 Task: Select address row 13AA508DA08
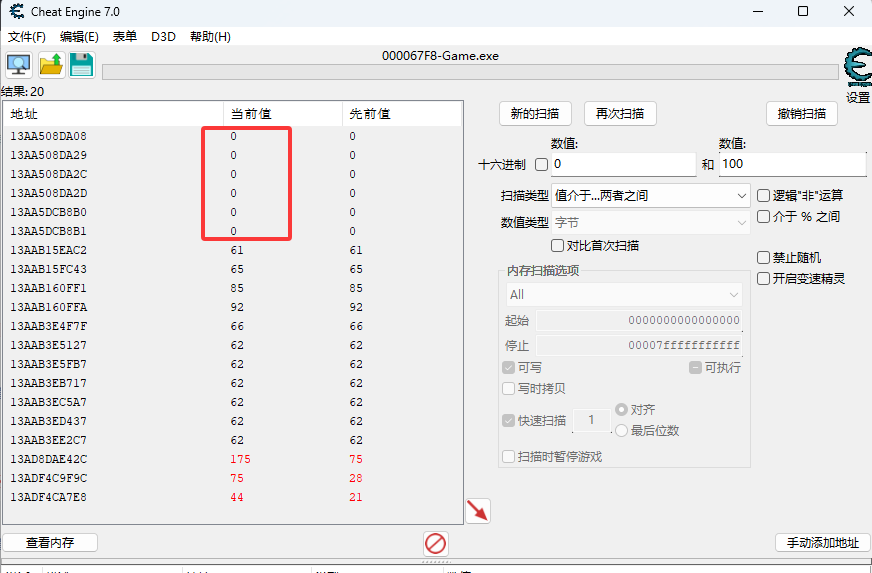[x=233, y=136]
